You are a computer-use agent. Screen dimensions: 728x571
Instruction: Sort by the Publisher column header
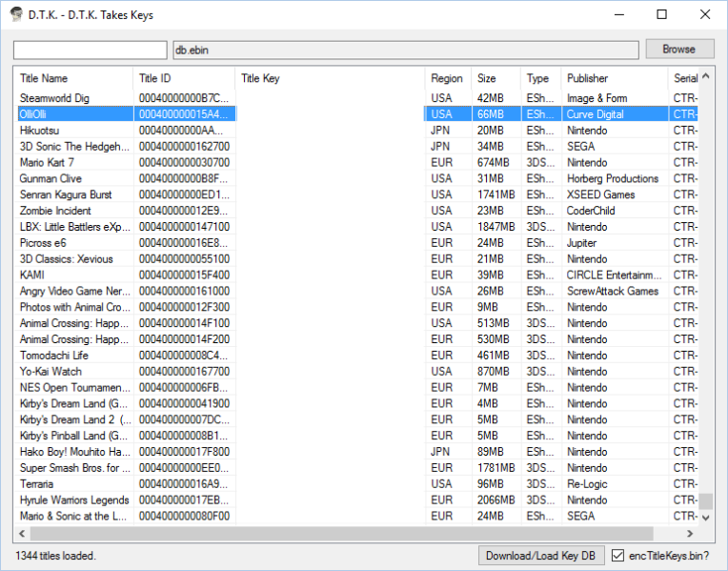point(615,78)
